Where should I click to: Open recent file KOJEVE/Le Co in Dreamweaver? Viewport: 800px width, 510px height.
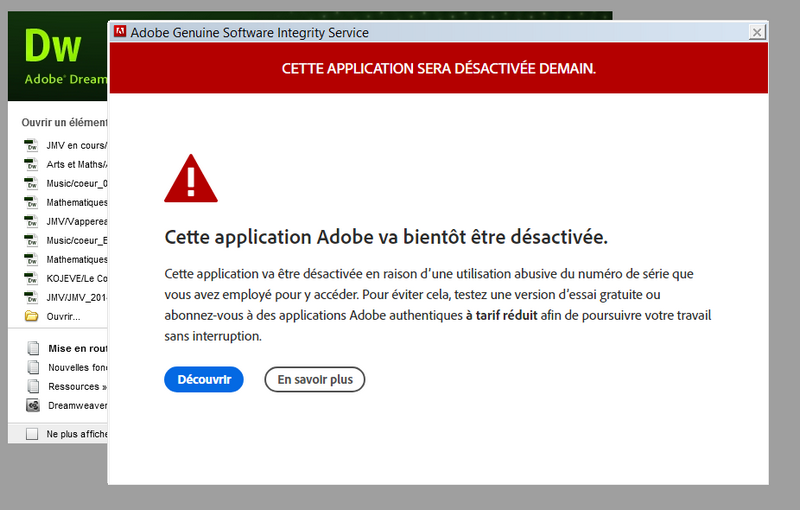(77, 278)
